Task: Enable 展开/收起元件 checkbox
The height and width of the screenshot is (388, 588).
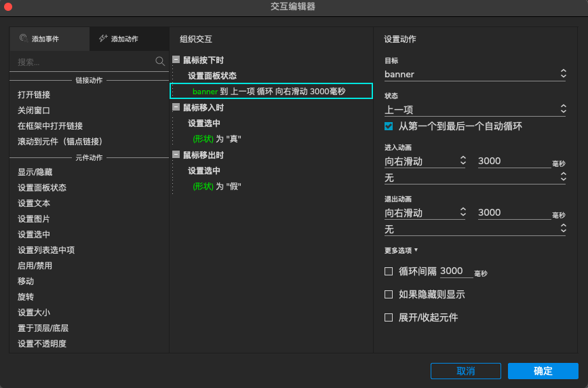Action: 389,318
